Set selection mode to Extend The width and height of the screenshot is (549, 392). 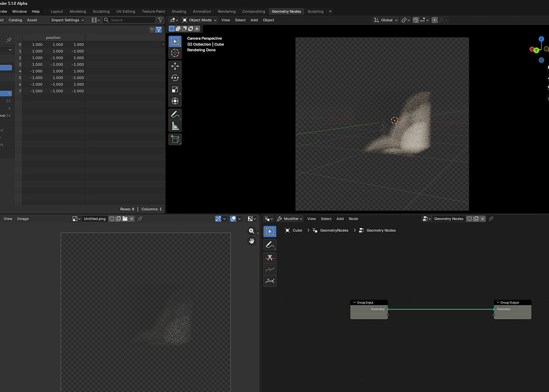click(178, 29)
